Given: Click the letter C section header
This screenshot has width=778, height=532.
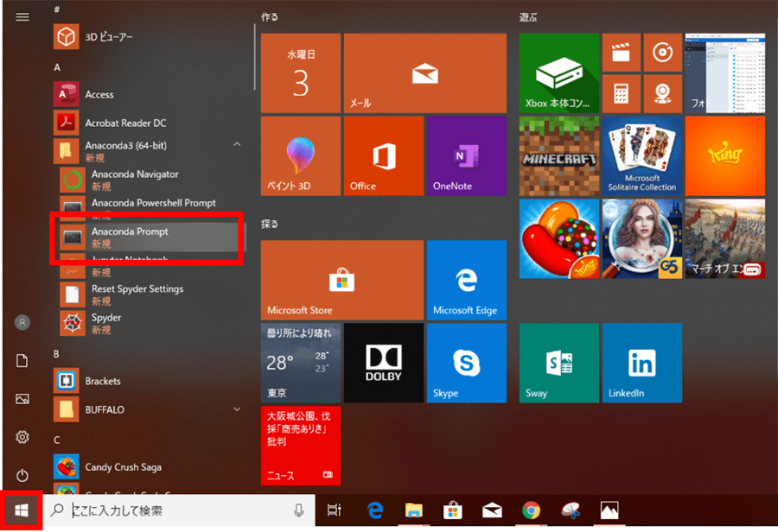Looking at the screenshot, I should (56, 440).
